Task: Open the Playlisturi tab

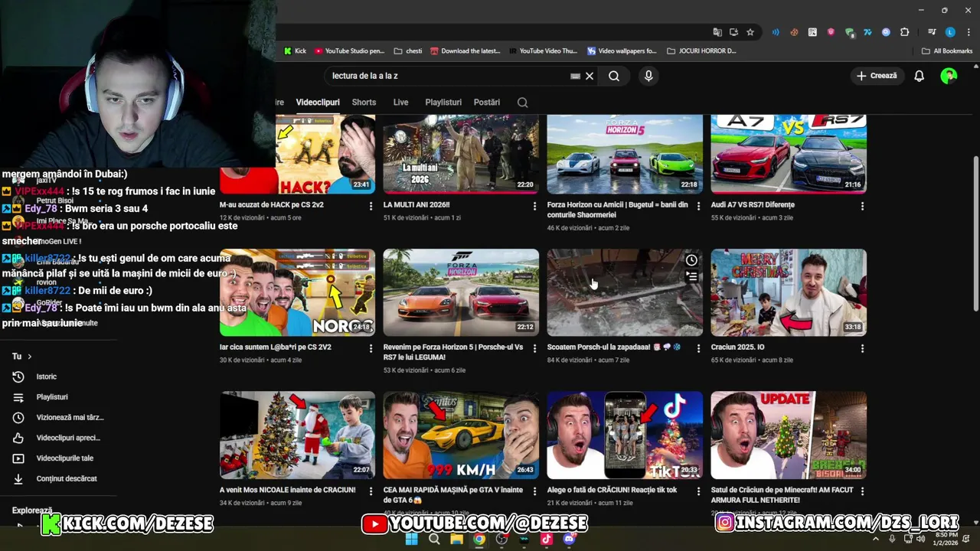Action: 443,103
